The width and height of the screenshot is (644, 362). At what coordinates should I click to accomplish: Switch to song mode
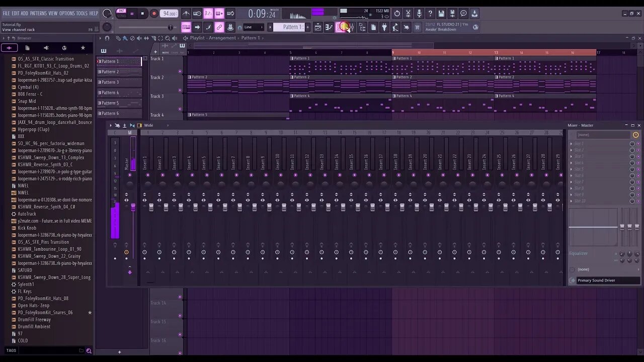121,16
